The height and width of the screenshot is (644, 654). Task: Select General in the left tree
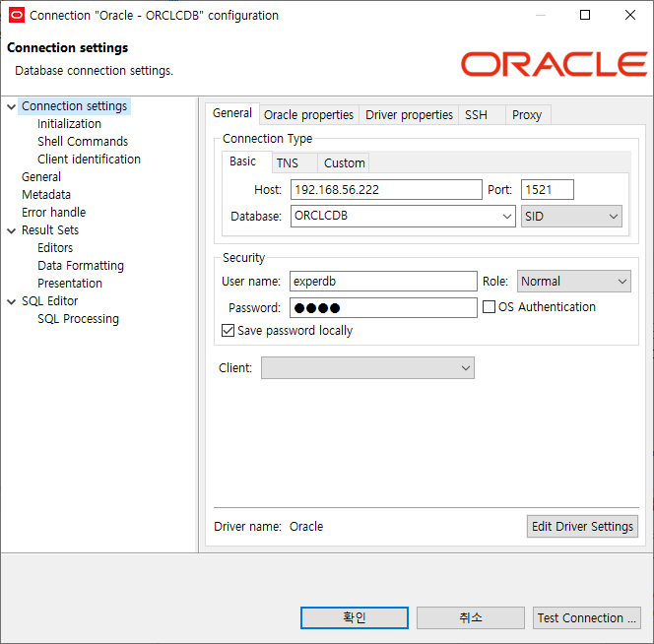(x=41, y=177)
